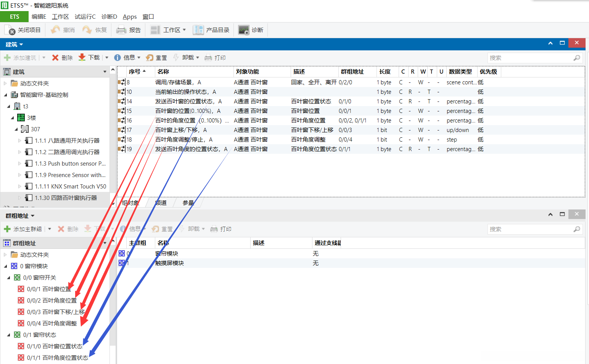The image size is (589, 364).
Task: Click the 卸载 button in building panel
Action: [x=184, y=58]
